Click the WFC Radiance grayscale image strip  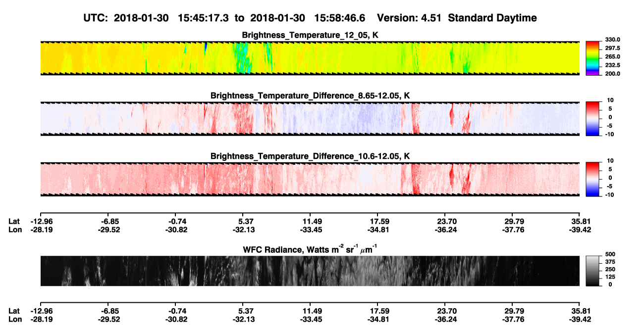(310, 271)
